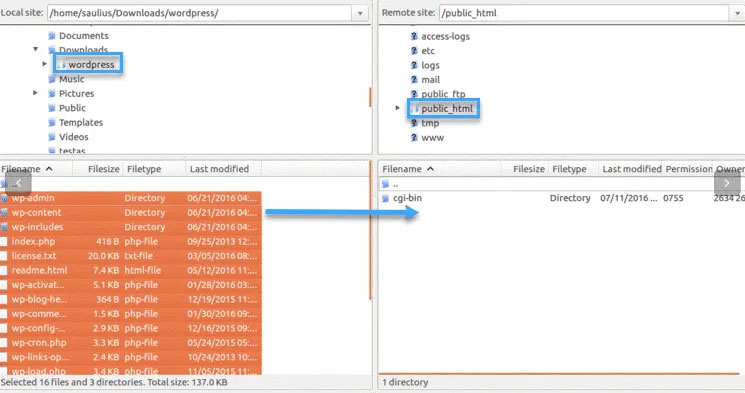Select the wp-includes directory row
745x393 pixels.
(x=131, y=227)
